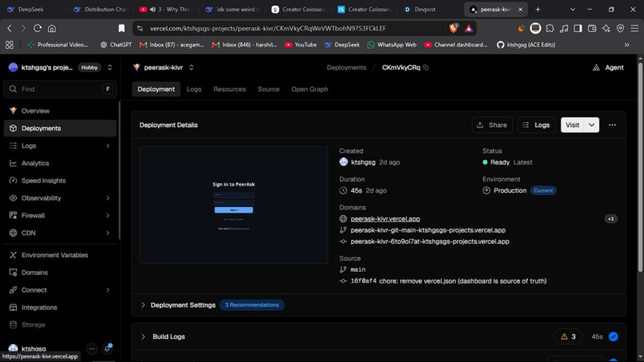Open Speed Insights sidebar item

[60, 181]
